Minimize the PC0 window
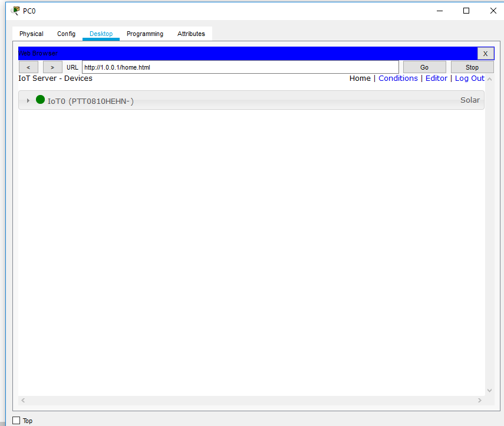The image size is (504, 426). (x=440, y=11)
